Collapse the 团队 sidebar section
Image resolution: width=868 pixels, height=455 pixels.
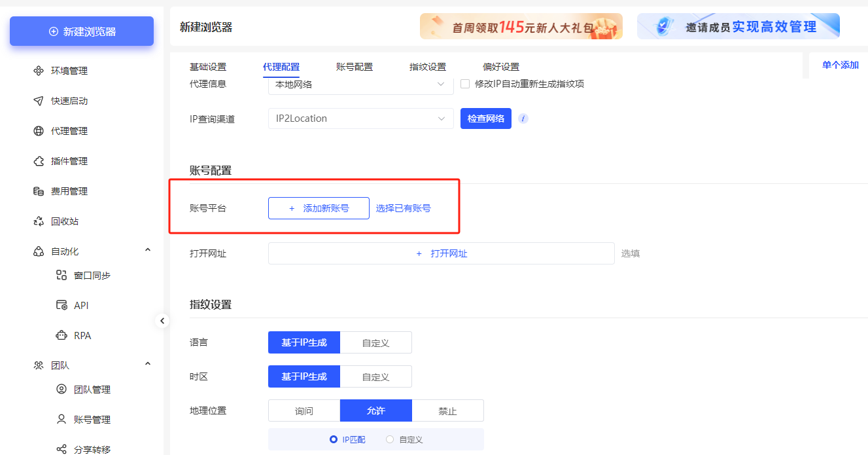148,365
